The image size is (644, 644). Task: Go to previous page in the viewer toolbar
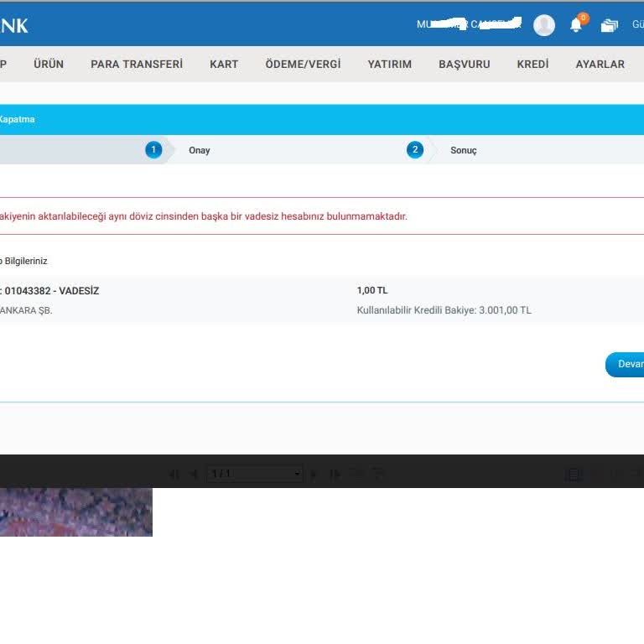195,475
